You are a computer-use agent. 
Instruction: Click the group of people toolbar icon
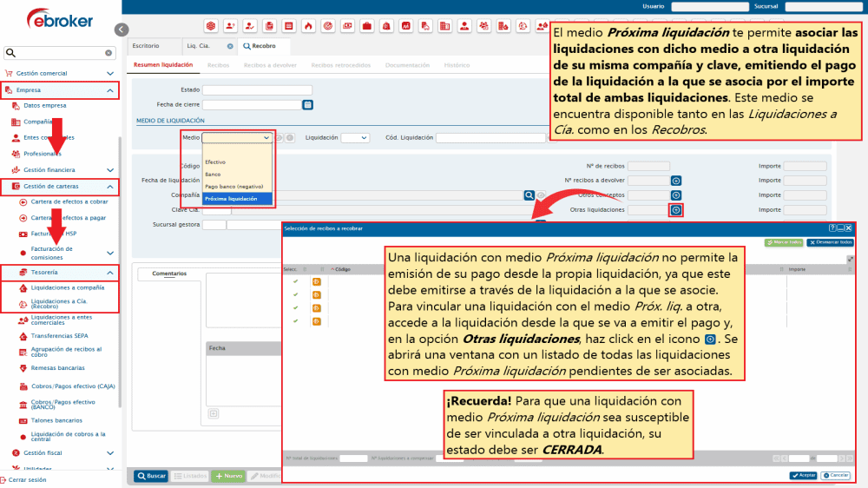coord(483,26)
